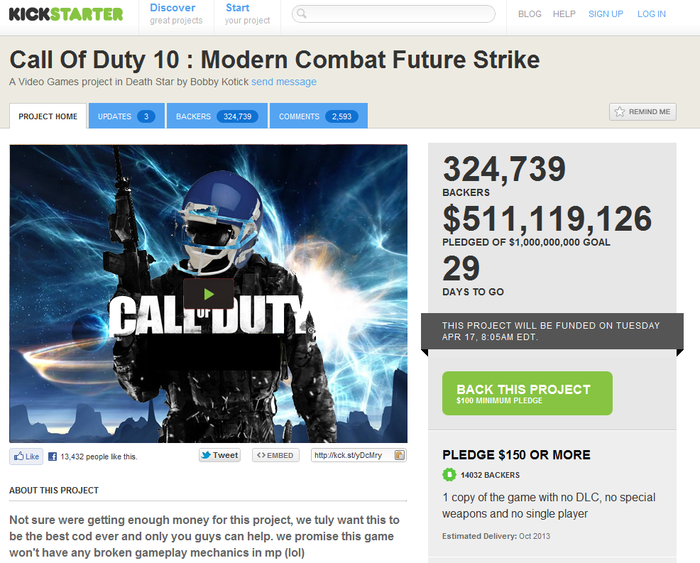Click the Tweet bird button
This screenshot has height=563, width=700.
click(x=219, y=455)
